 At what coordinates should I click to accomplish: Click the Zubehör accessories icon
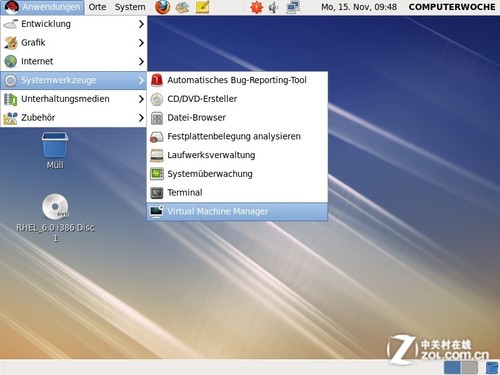click(10, 118)
